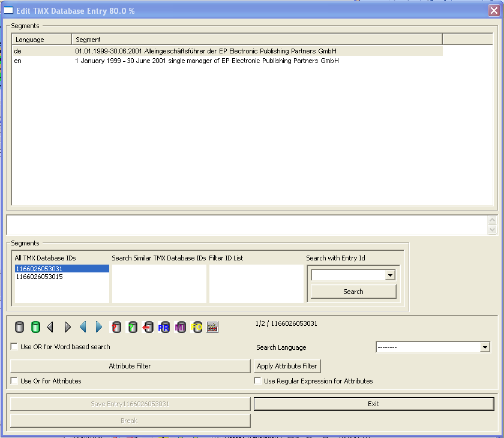Click the database icon with green question mark
This screenshot has width=504, height=438.
133,327
